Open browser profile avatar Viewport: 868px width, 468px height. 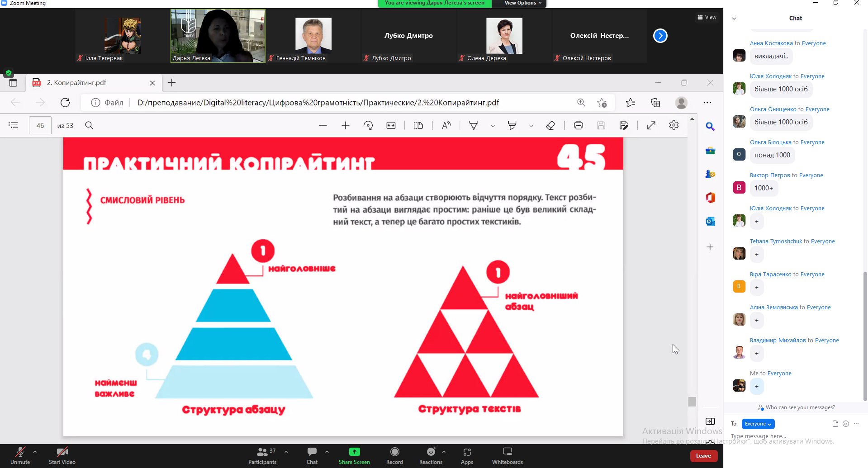pos(681,103)
